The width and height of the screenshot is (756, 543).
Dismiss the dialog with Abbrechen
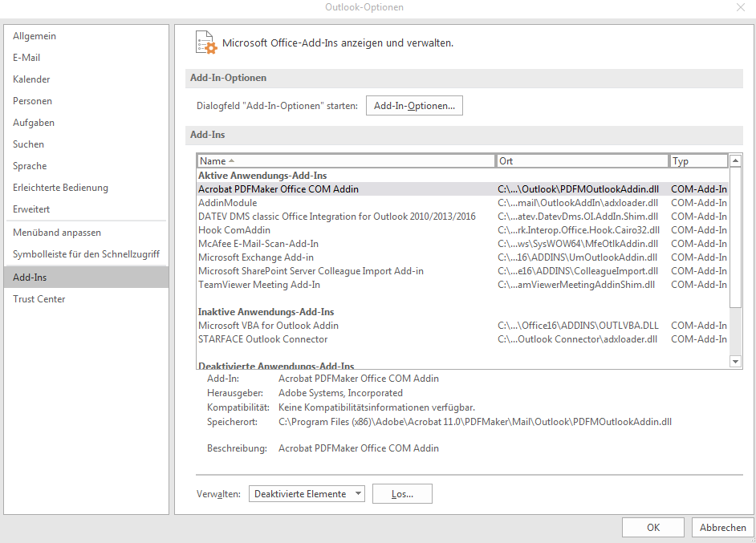(x=721, y=527)
